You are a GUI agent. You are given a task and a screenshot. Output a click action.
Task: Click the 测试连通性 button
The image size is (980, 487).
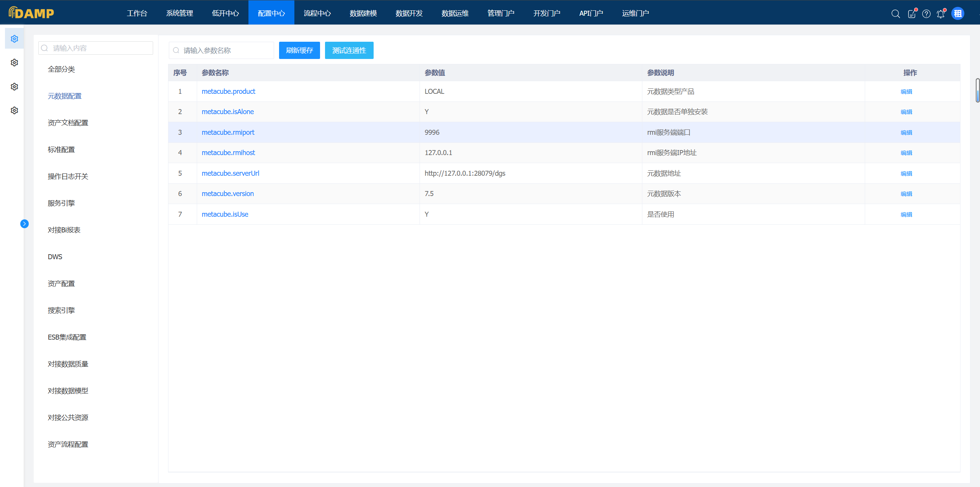349,50
